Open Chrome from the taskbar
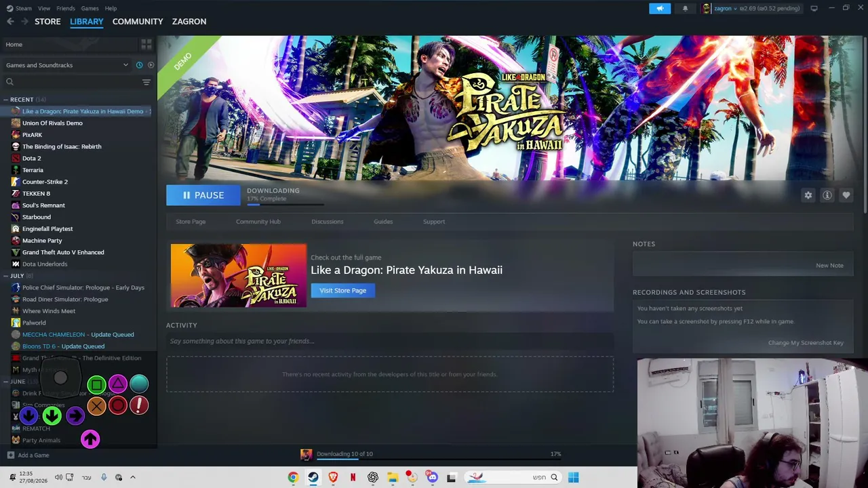The width and height of the screenshot is (868, 488). click(x=293, y=477)
